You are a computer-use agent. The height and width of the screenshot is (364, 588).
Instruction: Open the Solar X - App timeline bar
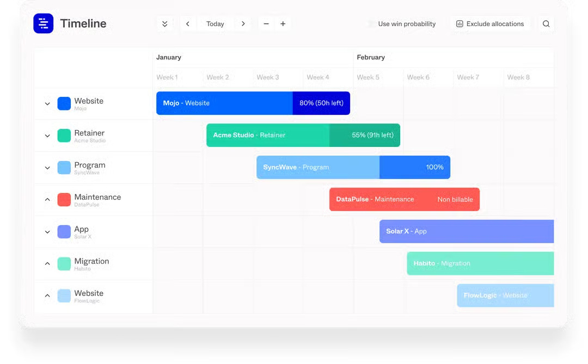coord(467,231)
